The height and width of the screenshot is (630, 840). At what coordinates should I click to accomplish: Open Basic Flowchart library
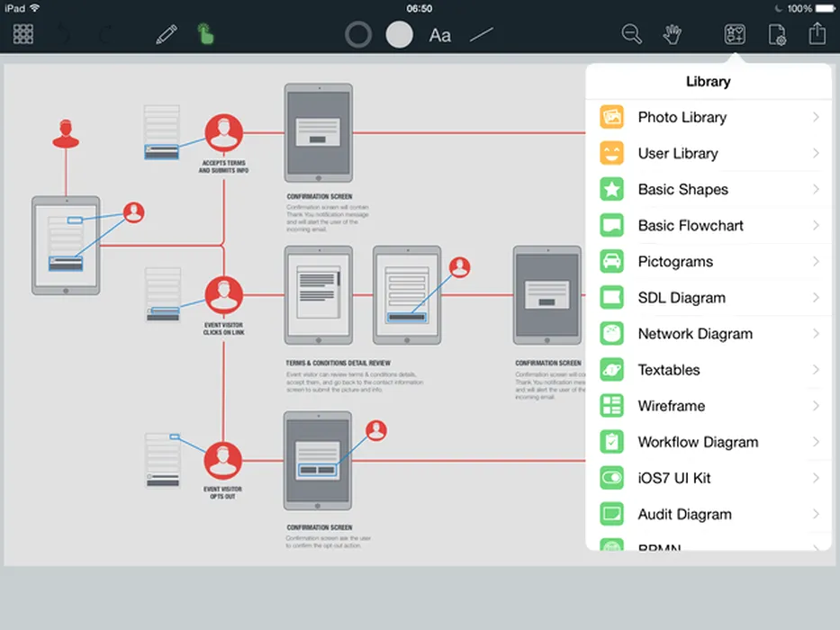709,226
